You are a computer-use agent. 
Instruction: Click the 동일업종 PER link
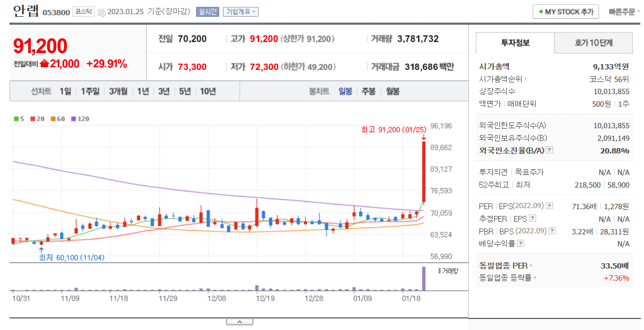click(503, 265)
